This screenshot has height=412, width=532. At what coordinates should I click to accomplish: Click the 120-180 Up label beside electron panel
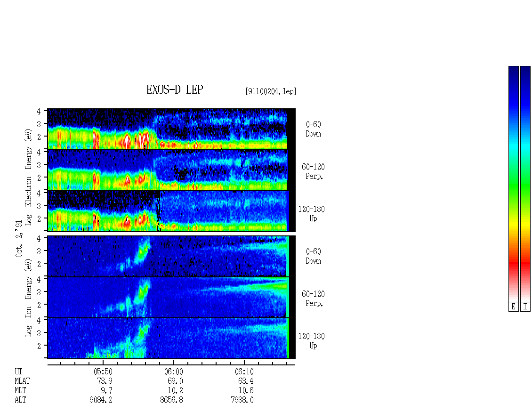coord(312,214)
